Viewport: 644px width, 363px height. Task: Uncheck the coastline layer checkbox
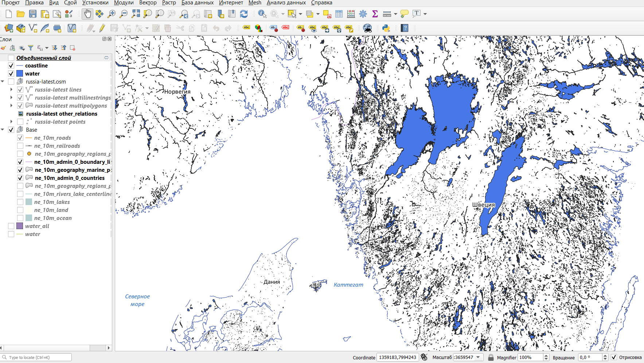(x=11, y=66)
